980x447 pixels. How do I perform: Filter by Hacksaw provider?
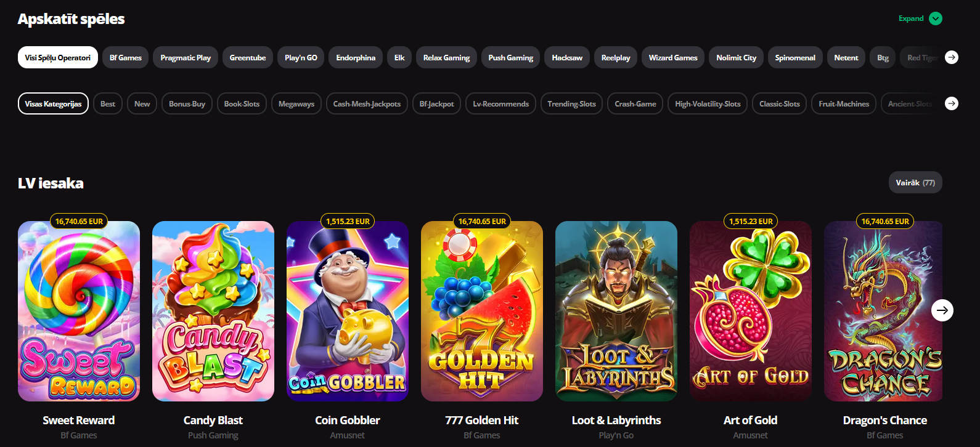[567, 57]
